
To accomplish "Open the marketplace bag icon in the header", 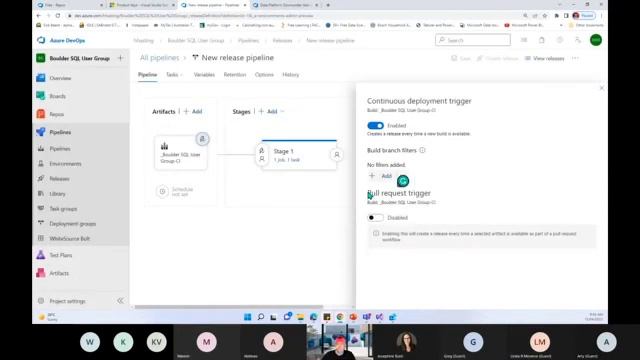I will (542, 40).
